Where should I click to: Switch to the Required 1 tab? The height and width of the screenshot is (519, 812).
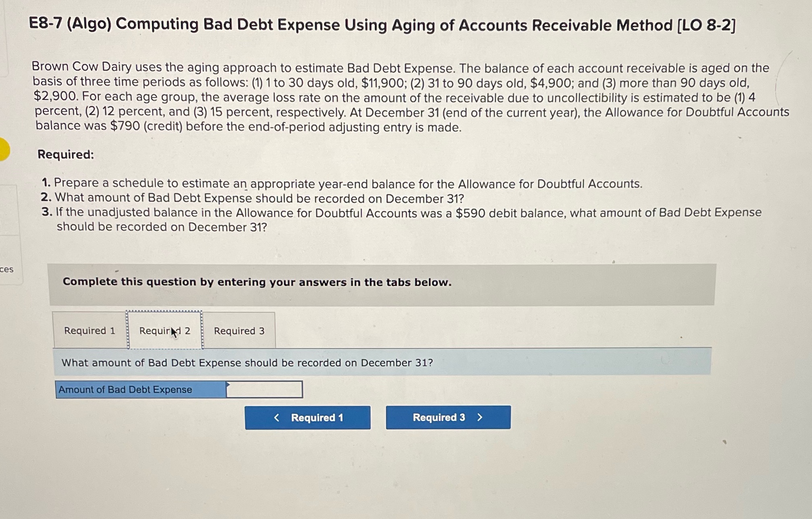(x=89, y=330)
